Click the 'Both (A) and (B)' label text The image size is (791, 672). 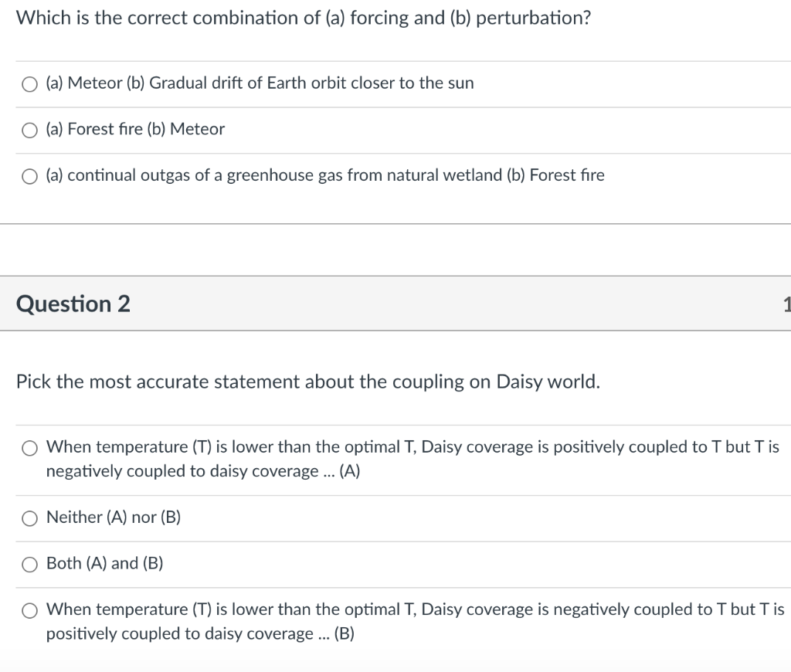[x=105, y=563]
